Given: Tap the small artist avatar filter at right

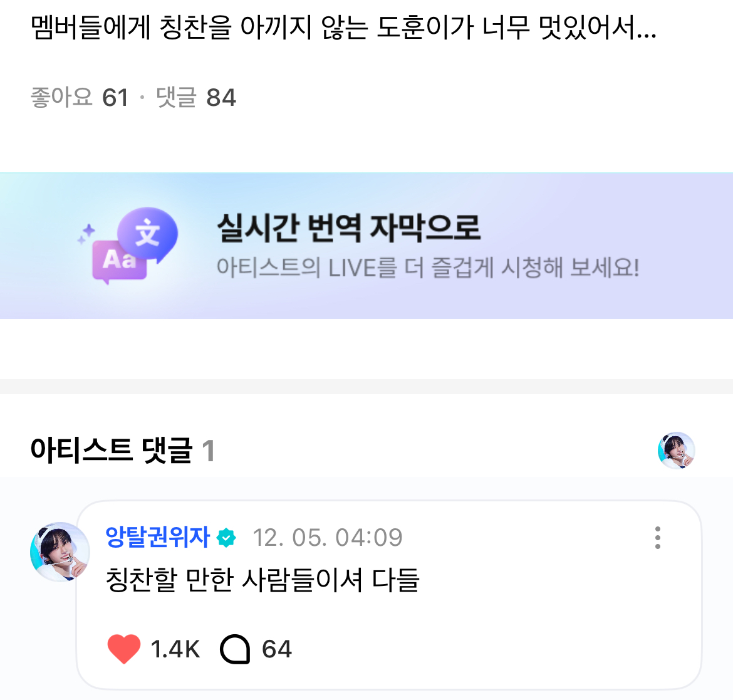Looking at the screenshot, I should (676, 450).
